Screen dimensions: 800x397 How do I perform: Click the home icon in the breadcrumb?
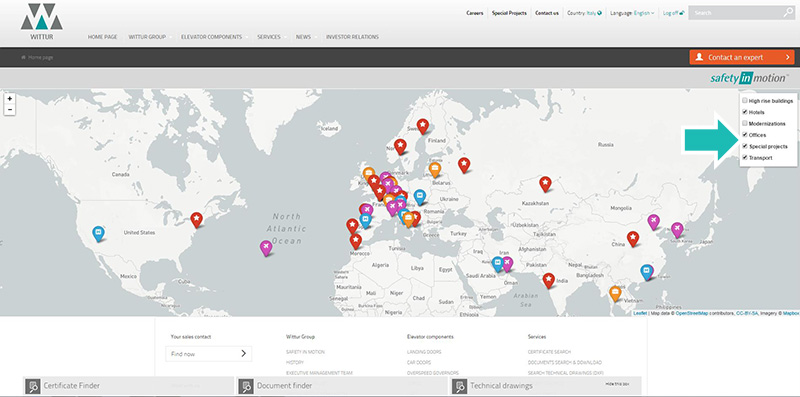click(23, 57)
